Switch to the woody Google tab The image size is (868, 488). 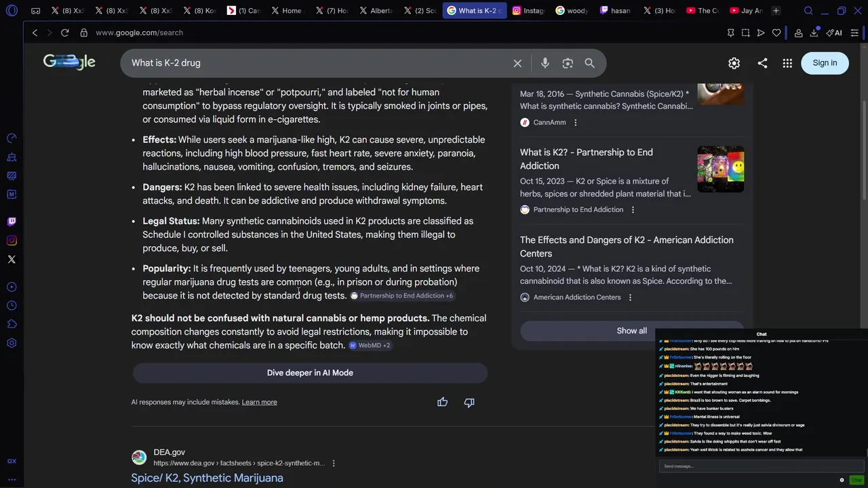572,11
